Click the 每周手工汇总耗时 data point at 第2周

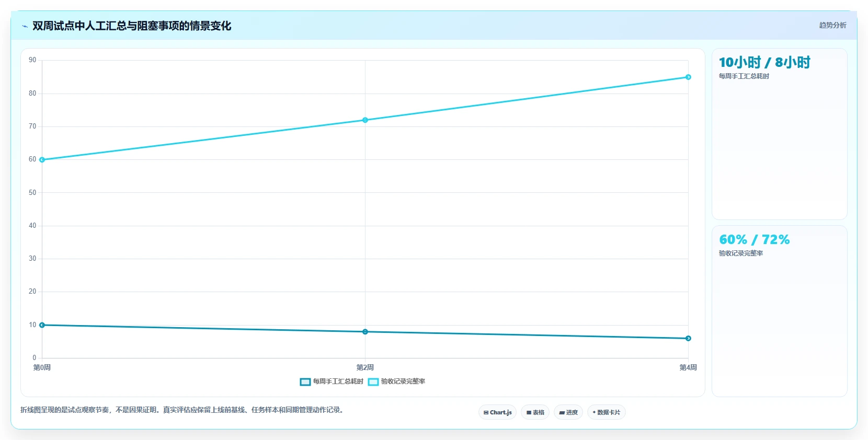click(x=365, y=332)
